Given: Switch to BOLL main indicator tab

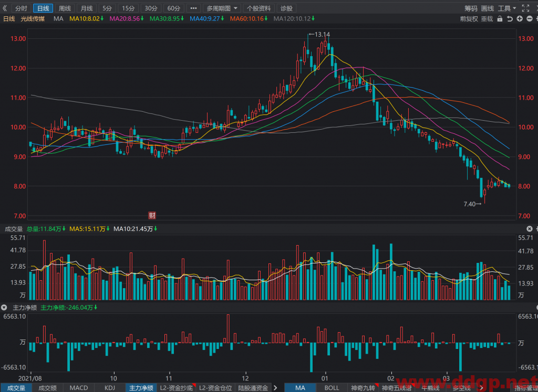Looking at the screenshot, I should 332,388.
